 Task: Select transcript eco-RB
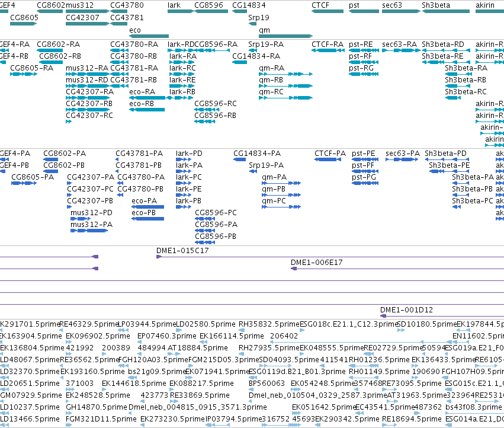(147, 110)
